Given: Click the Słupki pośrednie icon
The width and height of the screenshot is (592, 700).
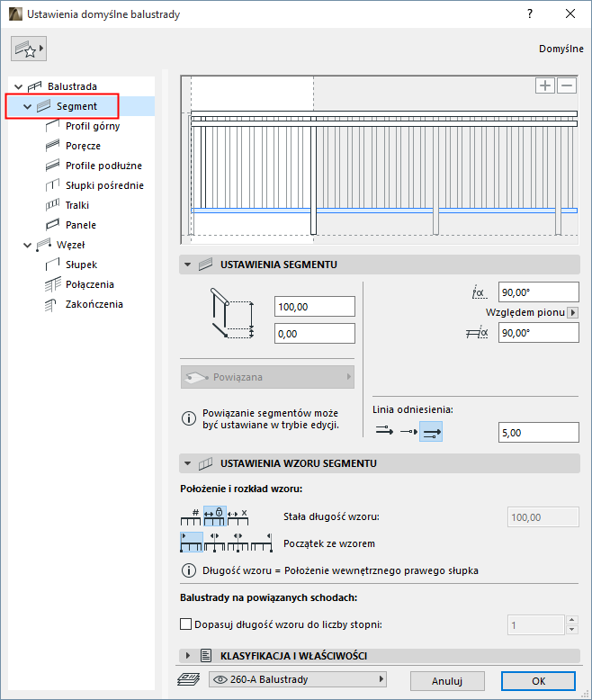Looking at the screenshot, I should (52, 184).
